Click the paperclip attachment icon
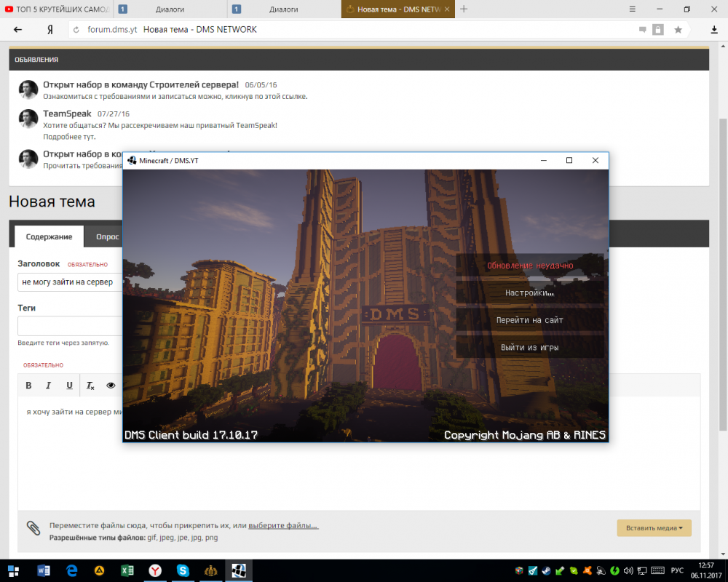 (x=33, y=528)
